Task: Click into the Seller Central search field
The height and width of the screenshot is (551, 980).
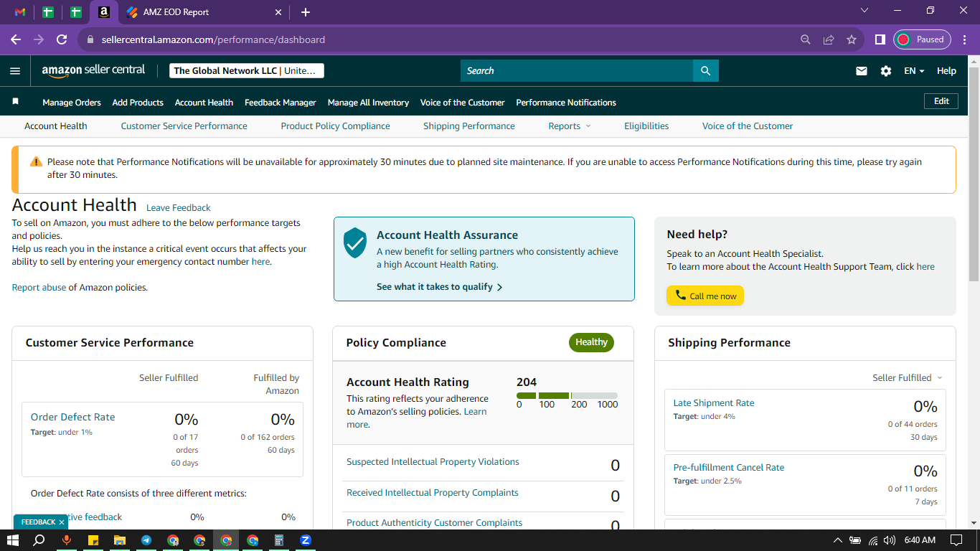Action: coord(577,70)
